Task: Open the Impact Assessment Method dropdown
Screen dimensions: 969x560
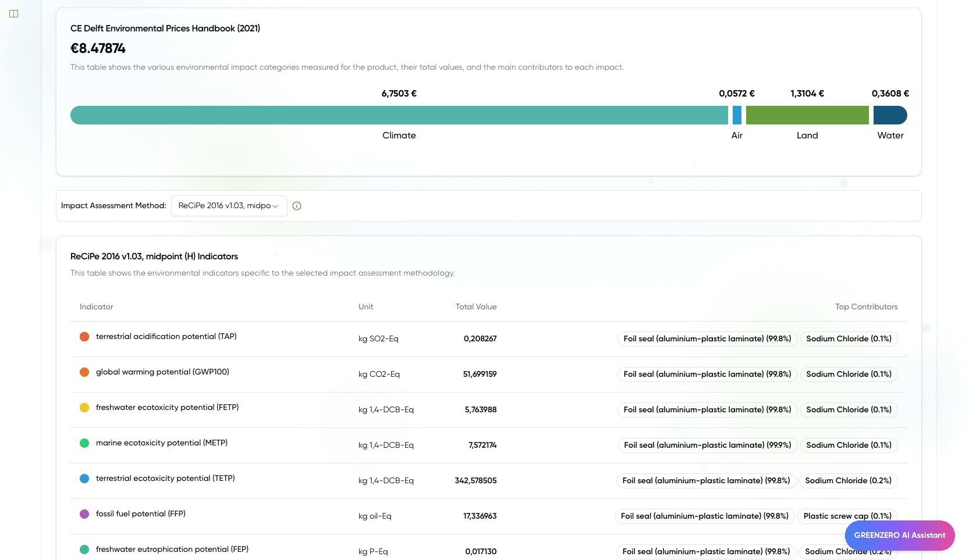Action: [x=229, y=206]
